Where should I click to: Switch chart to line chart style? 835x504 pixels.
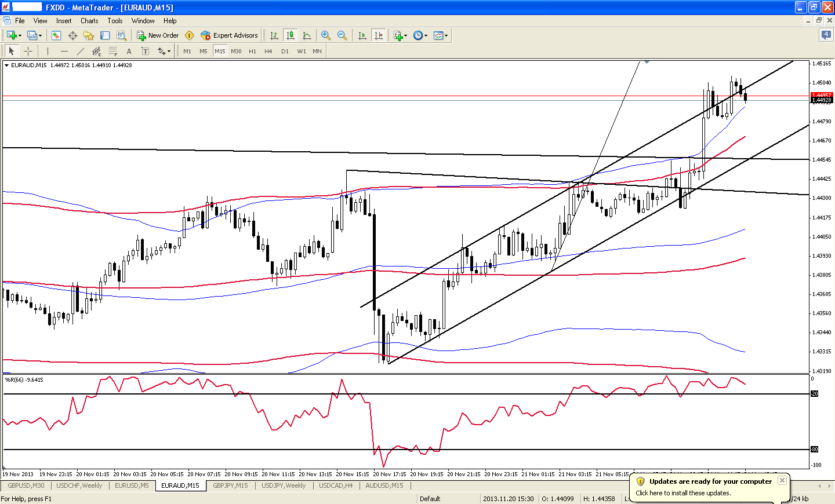pos(307,35)
